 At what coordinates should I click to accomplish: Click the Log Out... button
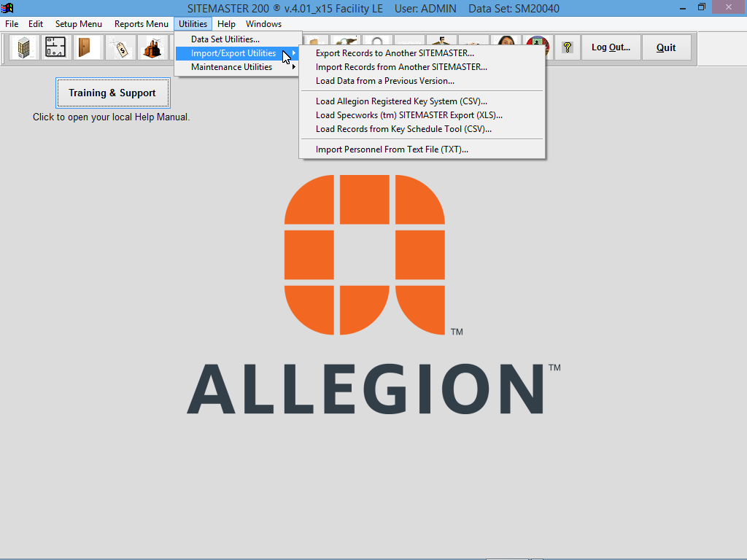[611, 47]
